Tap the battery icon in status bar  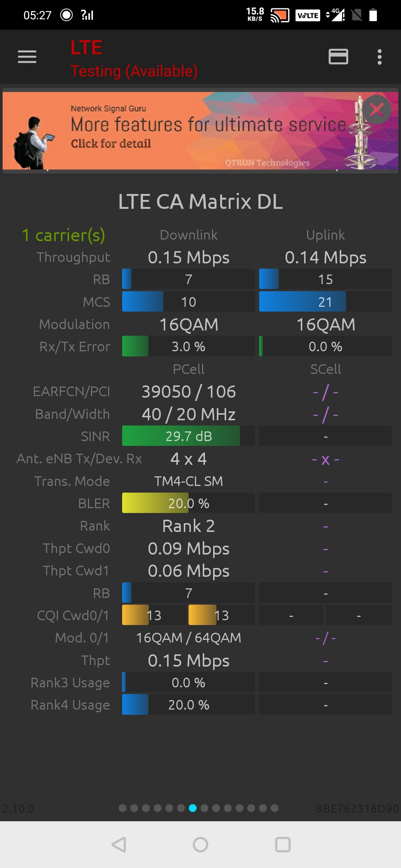373,15
